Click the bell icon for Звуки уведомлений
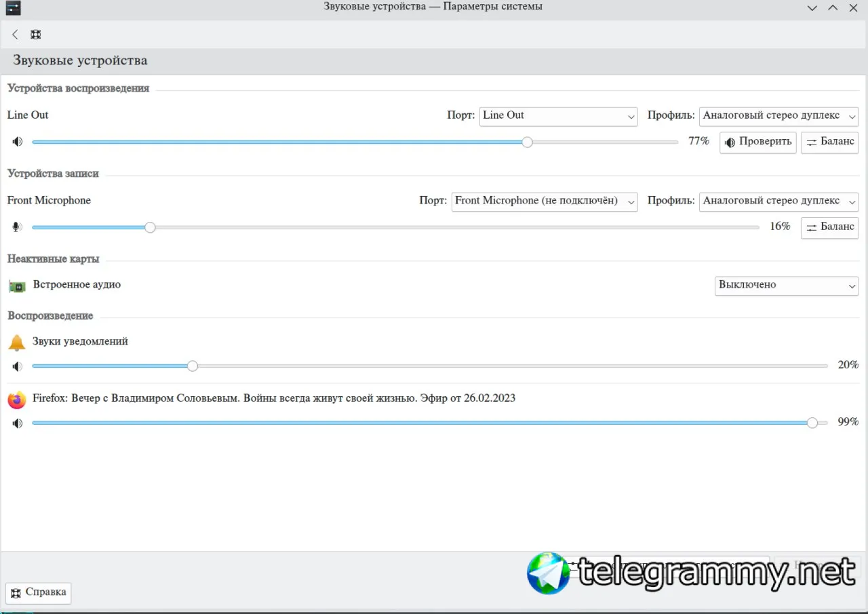This screenshot has height=614, width=868. click(17, 343)
